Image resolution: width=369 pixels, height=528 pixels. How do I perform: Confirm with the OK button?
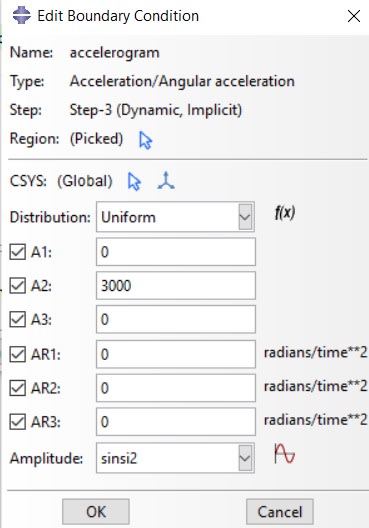pos(96,512)
